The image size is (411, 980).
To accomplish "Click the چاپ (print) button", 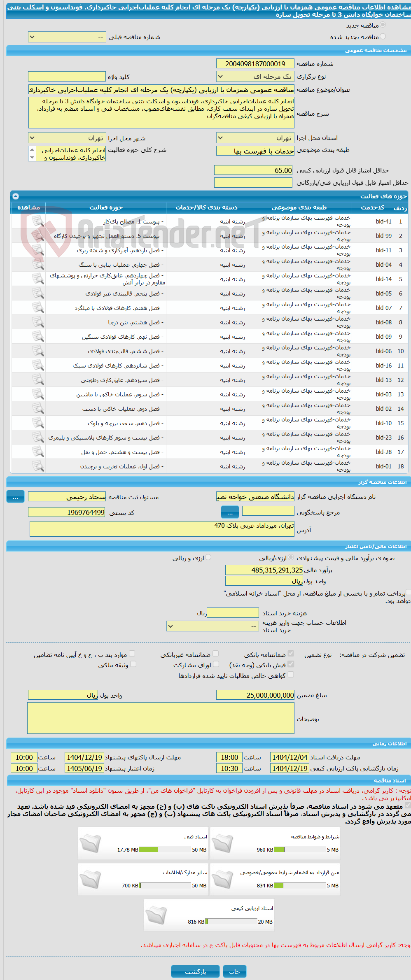I will [x=235, y=971].
